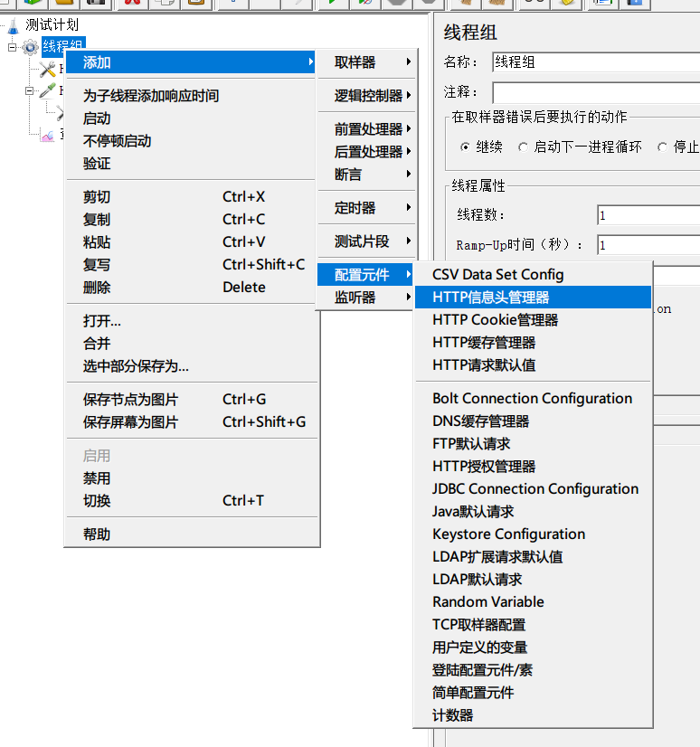Click 为子线程添加响应时间

[191, 96]
